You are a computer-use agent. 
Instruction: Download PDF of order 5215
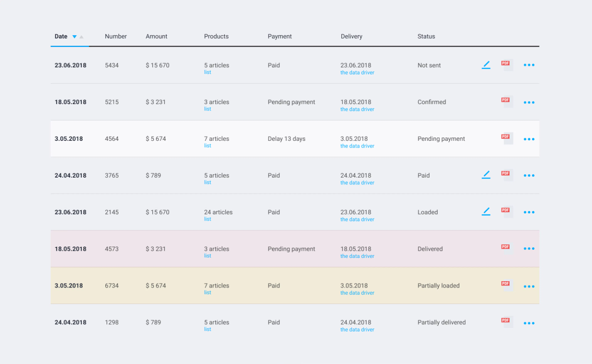[507, 102]
